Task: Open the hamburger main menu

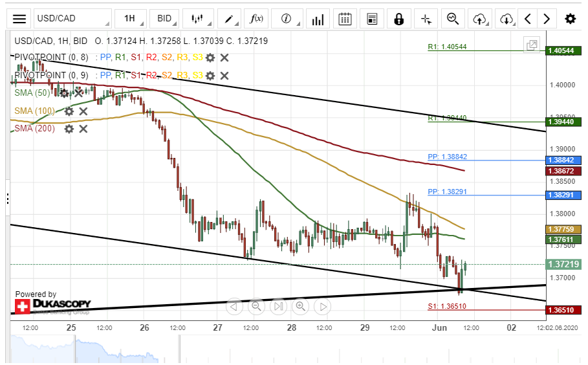Action: point(19,19)
